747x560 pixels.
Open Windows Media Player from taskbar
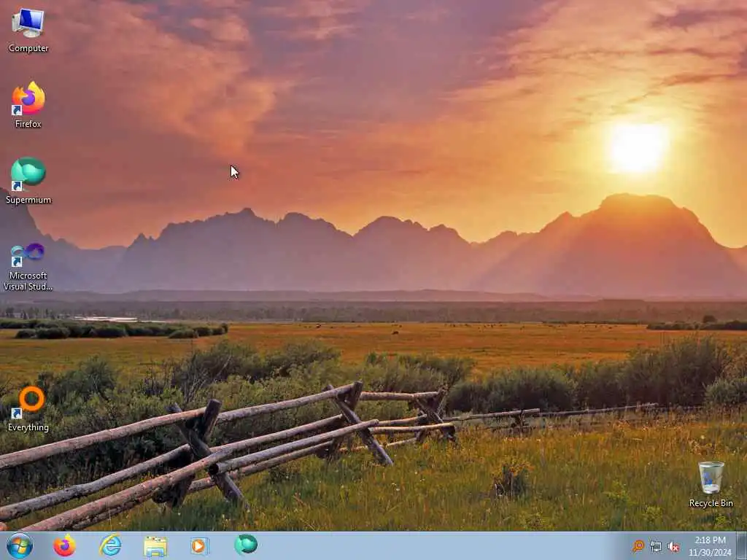[x=199, y=545]
